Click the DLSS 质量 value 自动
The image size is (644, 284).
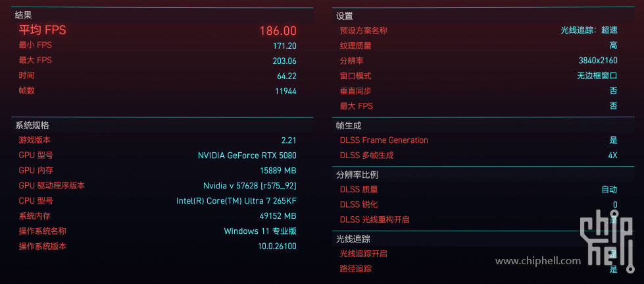(x=610, y=190)
